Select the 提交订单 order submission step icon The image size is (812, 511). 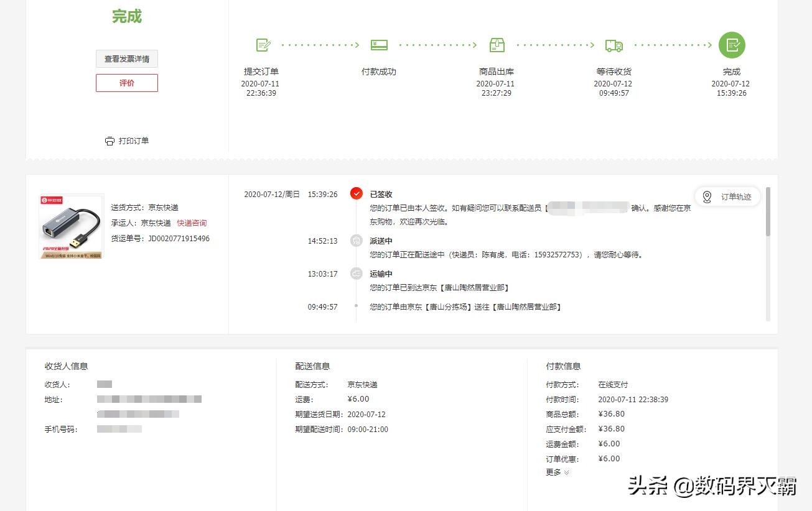[262, 44]
